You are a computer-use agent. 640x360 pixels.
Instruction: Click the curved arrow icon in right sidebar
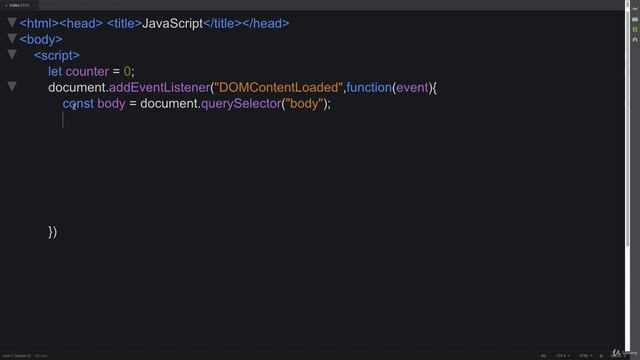(635, 40)
